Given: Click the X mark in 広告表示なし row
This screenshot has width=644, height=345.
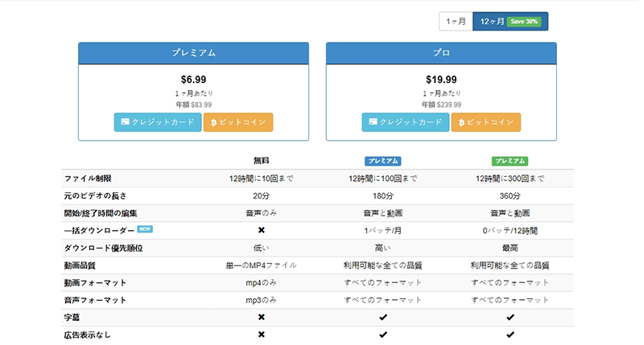Looking at the screenshot, I should point(261,335).
